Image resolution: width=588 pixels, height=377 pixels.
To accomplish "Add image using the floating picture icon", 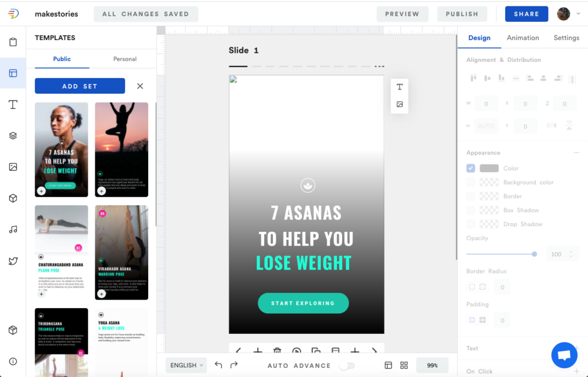I will [x=400, y=104].
